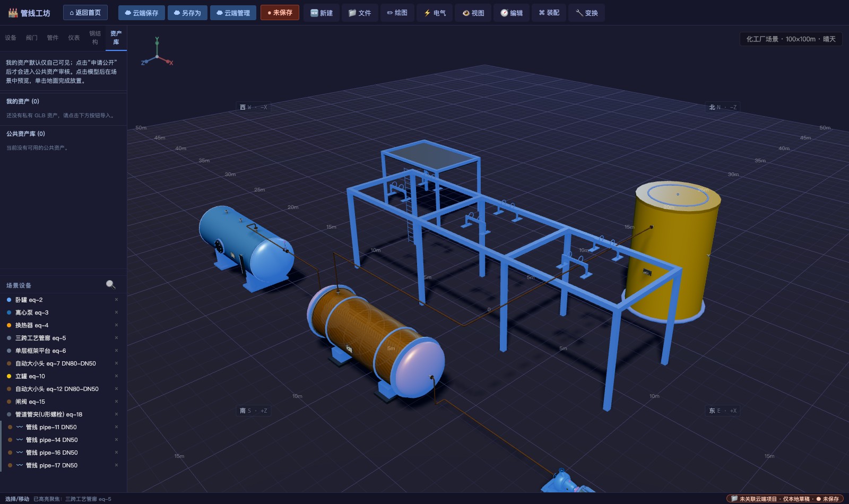Screen dimensions: 849x504
Task: Switch to the 钢结构 tab
Action: 95,38
